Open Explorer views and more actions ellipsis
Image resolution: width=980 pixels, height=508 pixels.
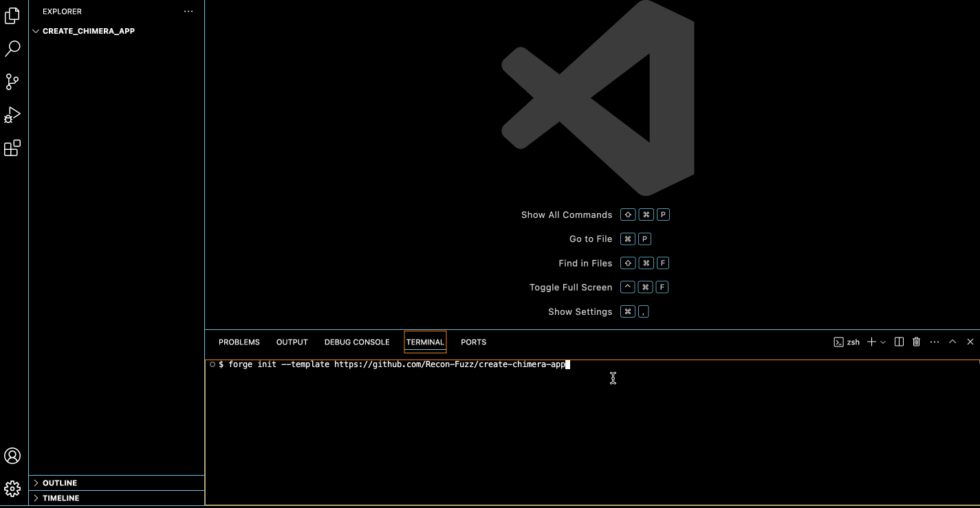pyautogui.click(x=188, y=12)
